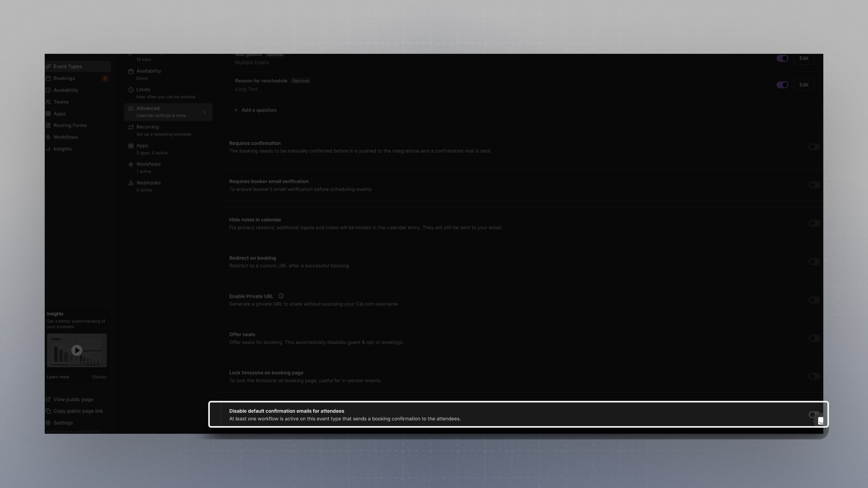Screen dimensions: 868x488
Task: Toggle Disable default confirmation emails for attendees
Action: click(814, 415)
